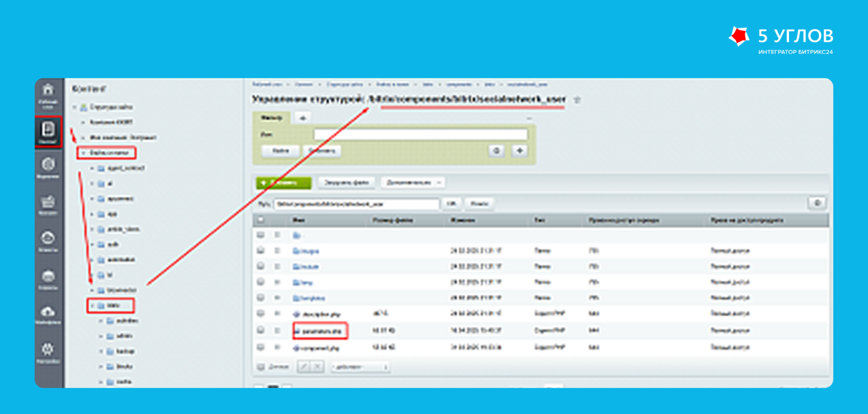Image resolution: width=868 pixels, height=414 pixels.
Task: Collapse the Files and folders tree node
Action: pos(83,152)
